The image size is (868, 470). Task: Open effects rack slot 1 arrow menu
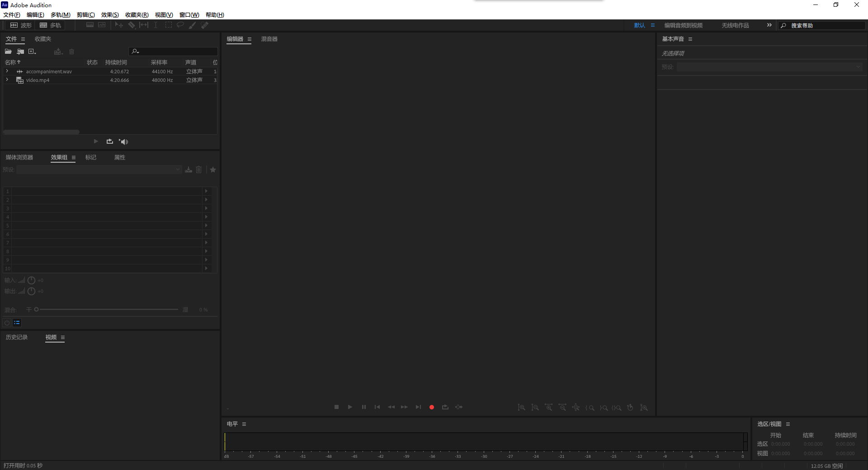point(206,191)
